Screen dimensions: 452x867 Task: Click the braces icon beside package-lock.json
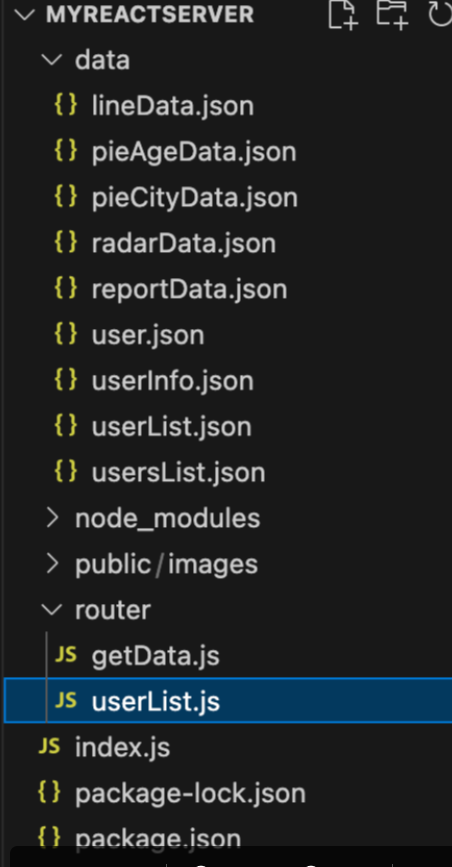[49, 792]
